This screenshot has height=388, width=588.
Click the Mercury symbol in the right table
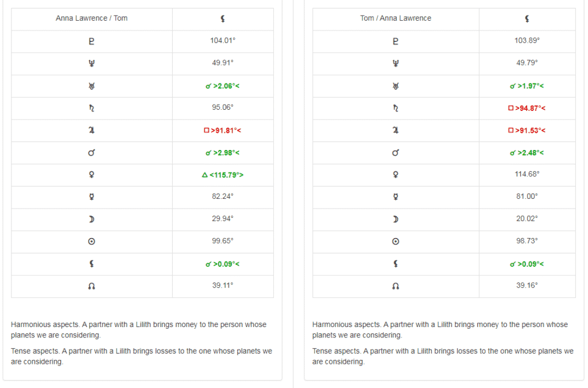(396, 197)
